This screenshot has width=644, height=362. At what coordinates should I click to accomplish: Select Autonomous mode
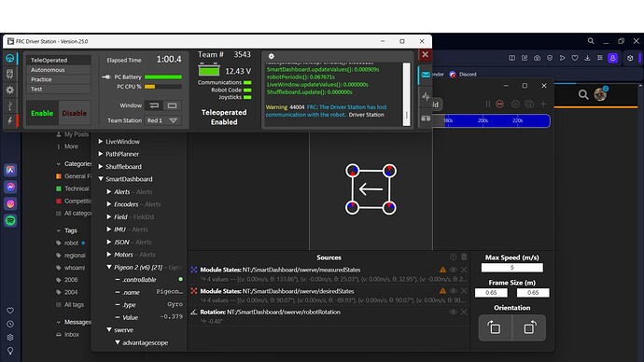tap(58, 70)
